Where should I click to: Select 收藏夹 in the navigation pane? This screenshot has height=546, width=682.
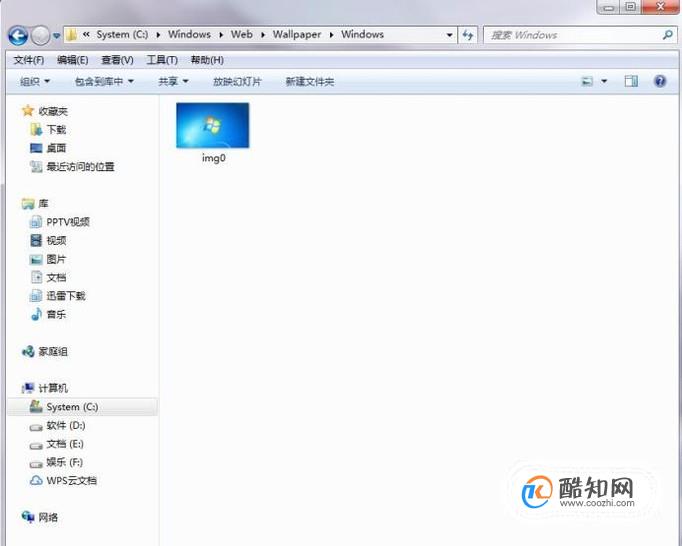[53, 111]
